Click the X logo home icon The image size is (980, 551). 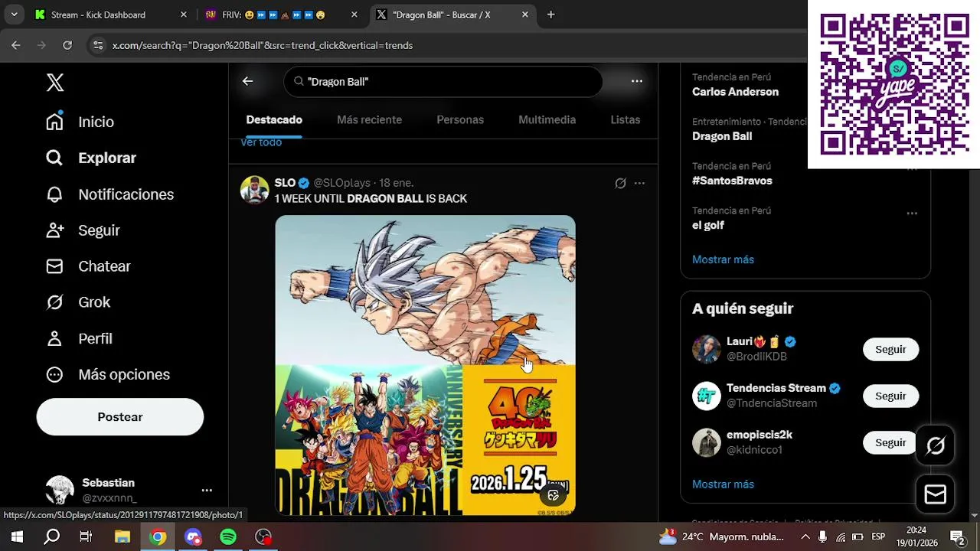coord(55,83)
